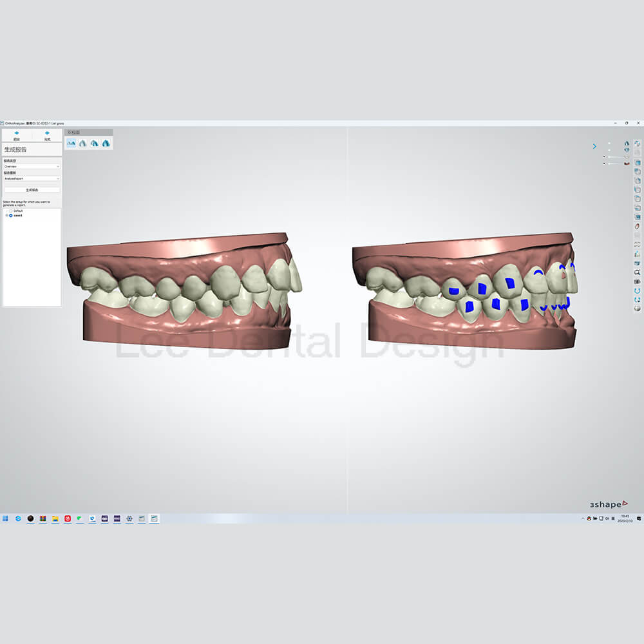Select the front view cube icon

(637, 163)
